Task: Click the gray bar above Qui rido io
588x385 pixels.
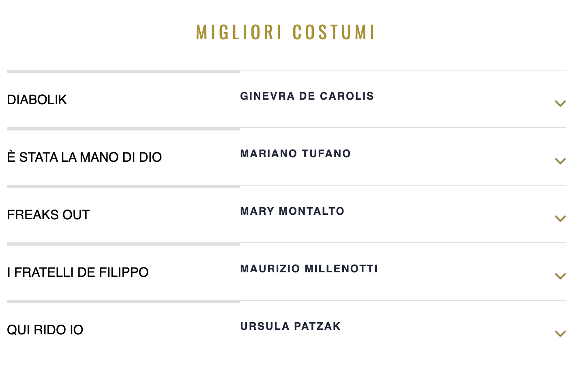Action: pyautogui.click(x=123, y=302)
